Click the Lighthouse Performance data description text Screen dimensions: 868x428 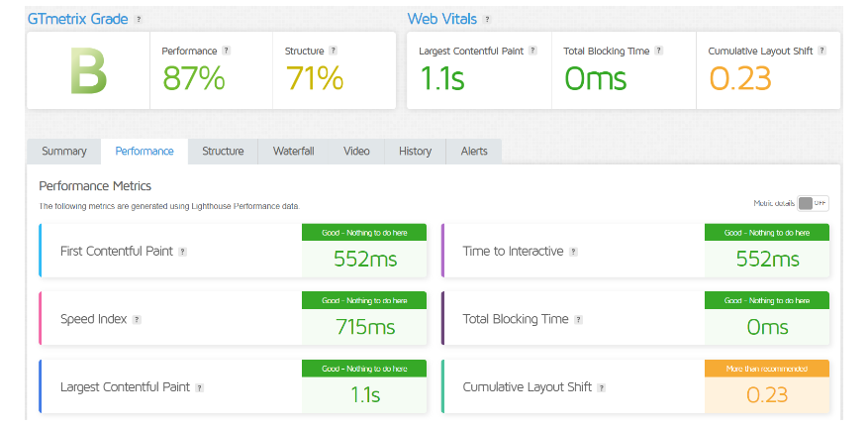(x=169, y=206)
